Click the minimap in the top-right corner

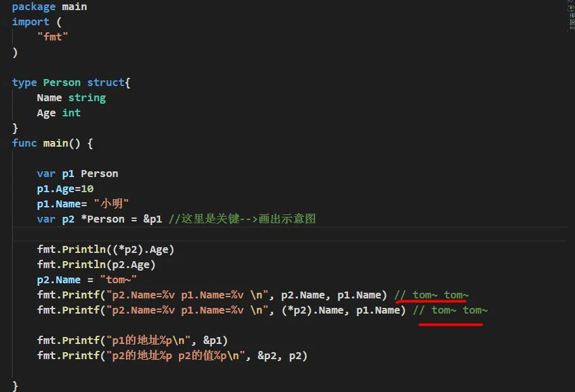[x=571, y=15]
